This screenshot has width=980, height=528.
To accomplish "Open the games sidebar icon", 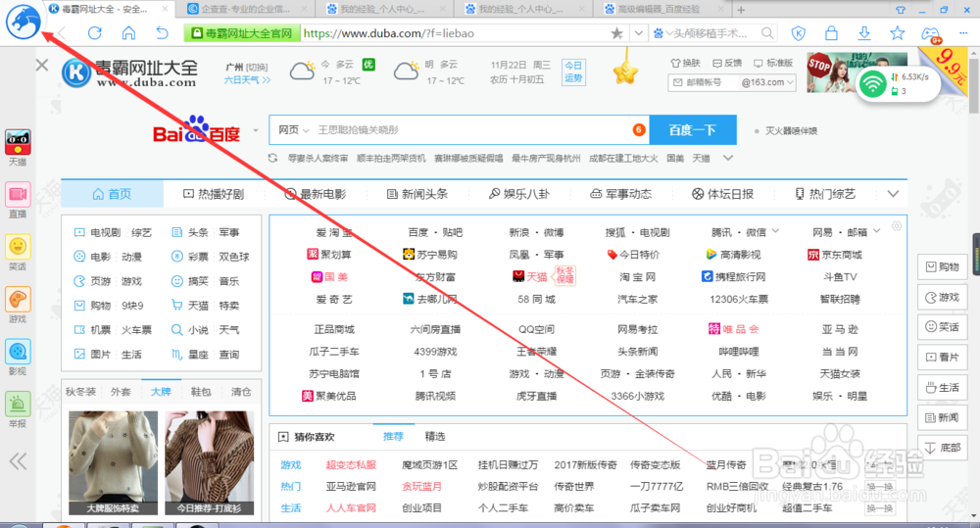I will coord(18,300).
